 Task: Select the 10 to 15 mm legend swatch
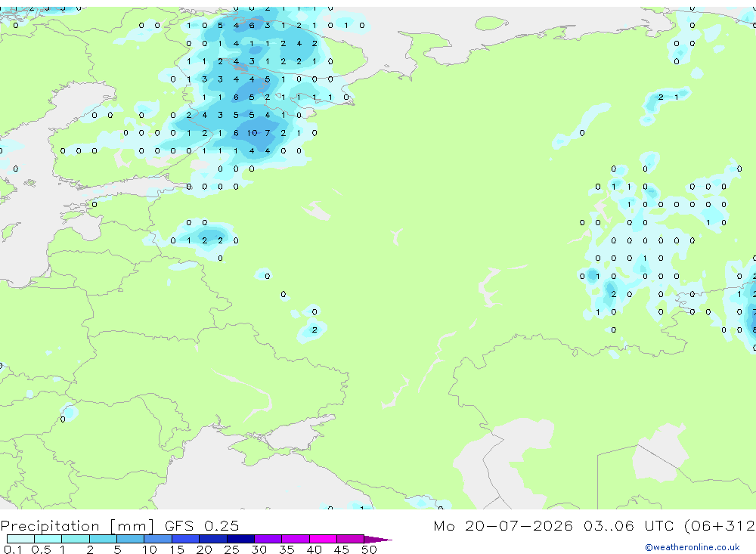tap(158, 539)
